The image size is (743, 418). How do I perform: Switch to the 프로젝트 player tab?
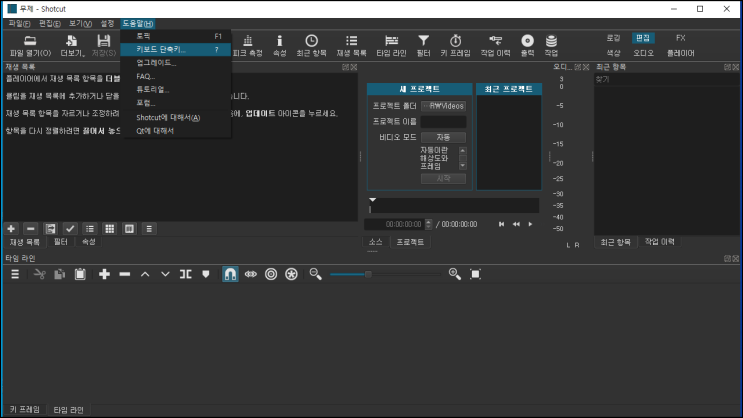(410, 242)
